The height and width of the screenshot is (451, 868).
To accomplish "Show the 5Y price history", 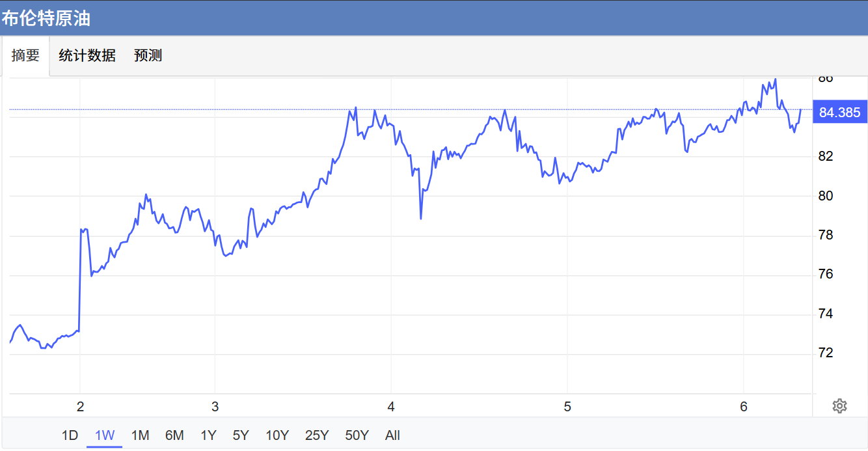I will point(241,435).
